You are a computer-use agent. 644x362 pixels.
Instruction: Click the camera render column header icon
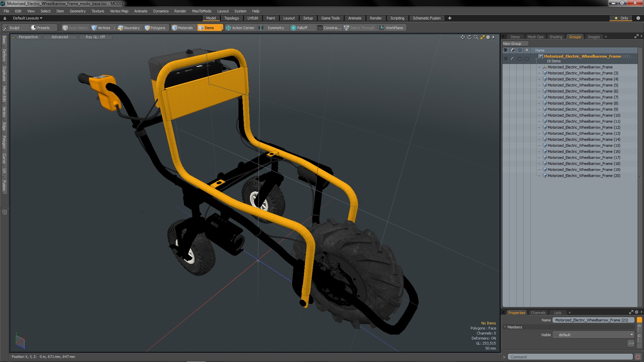tap(513, 50)
